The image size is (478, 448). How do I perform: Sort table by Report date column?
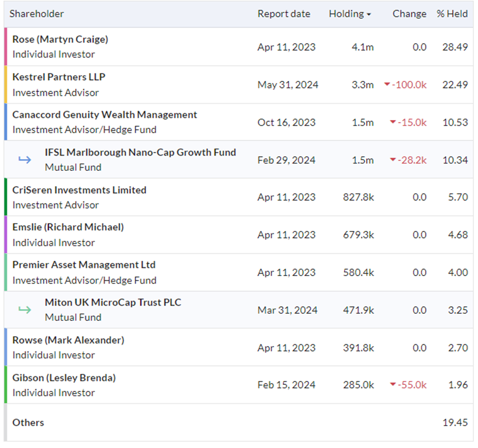point(284,14)
